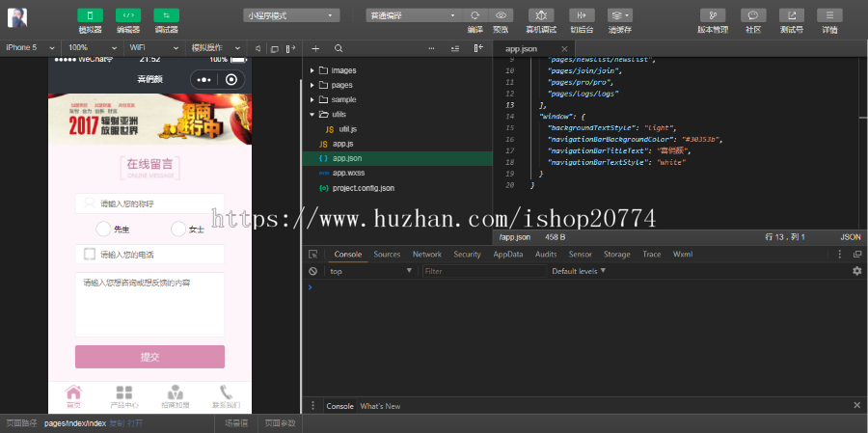Switch to the Wxml tab
This screenshot has height=433, width=868.
coord(683,255)
